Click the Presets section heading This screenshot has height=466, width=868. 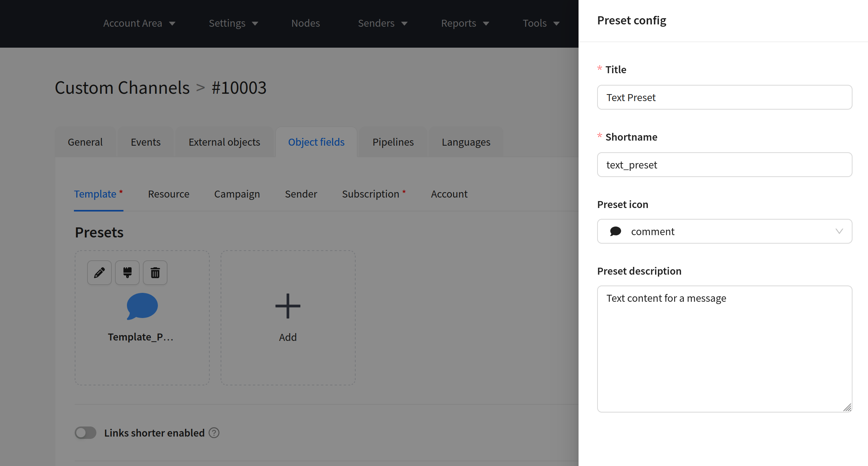click(x=99, y=232)
